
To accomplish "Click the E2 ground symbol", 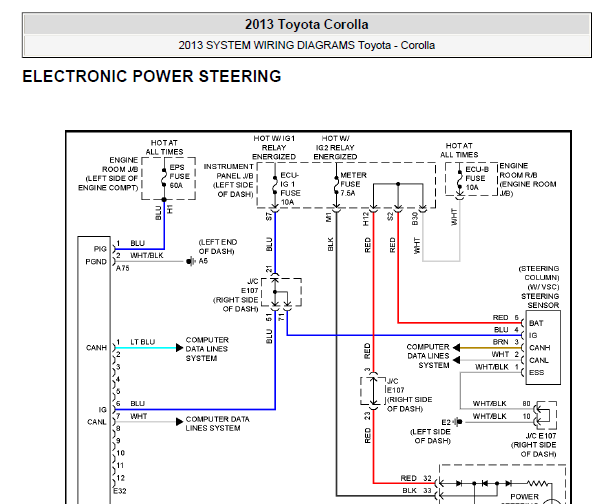I will click(457, 422).
